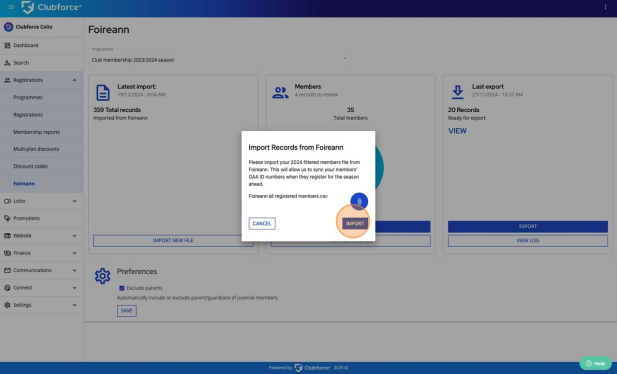Viewport: 617px width, 374px height.
Task: Click the Clubforce logo in the footer
Action: [x=313, y=368]
